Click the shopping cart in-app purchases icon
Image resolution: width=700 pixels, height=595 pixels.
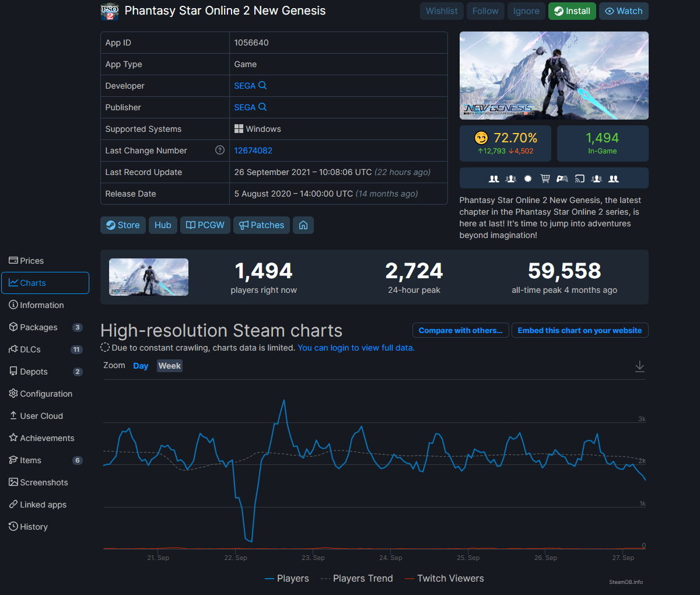tap(545, 179)
